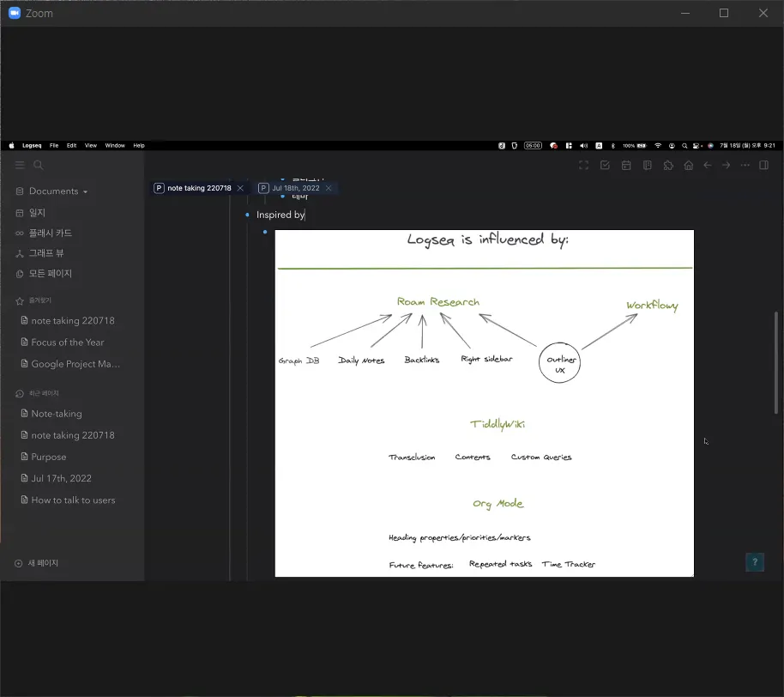The width and height of the screenshot is (784, 697).
Task: Collapse the 즐겨찾기 favorites section
Action: click(x=34, y=300)
